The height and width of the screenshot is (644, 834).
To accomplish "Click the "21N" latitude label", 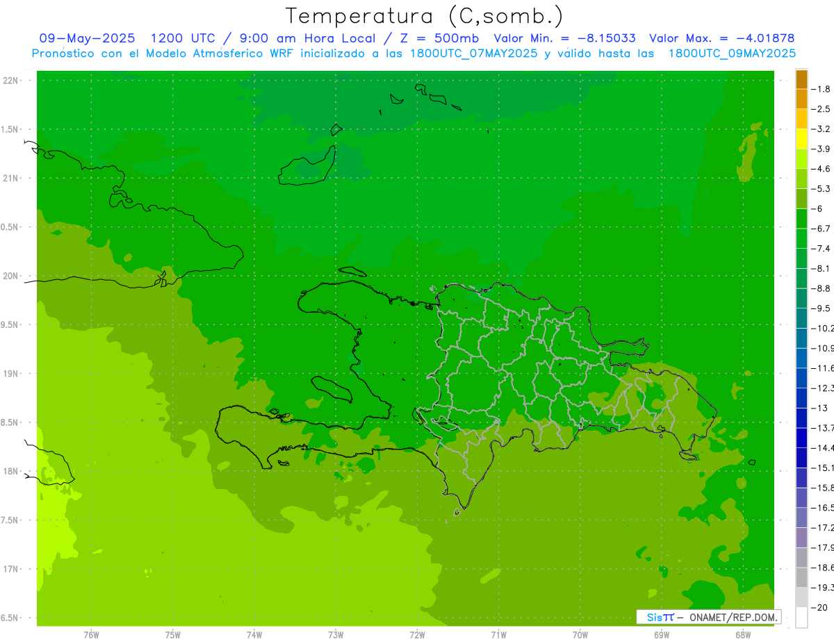I will tap(10, 179).
